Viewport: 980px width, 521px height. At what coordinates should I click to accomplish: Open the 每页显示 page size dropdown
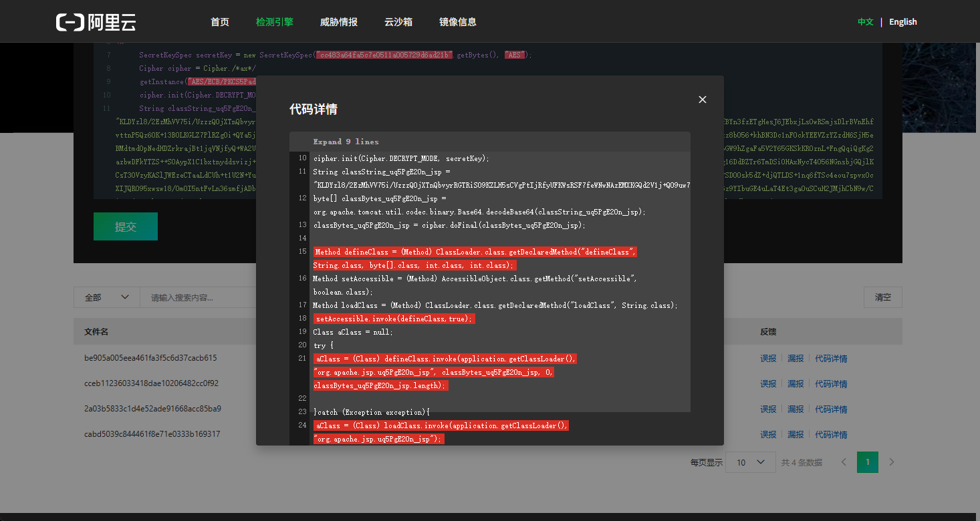pos(751,462)
